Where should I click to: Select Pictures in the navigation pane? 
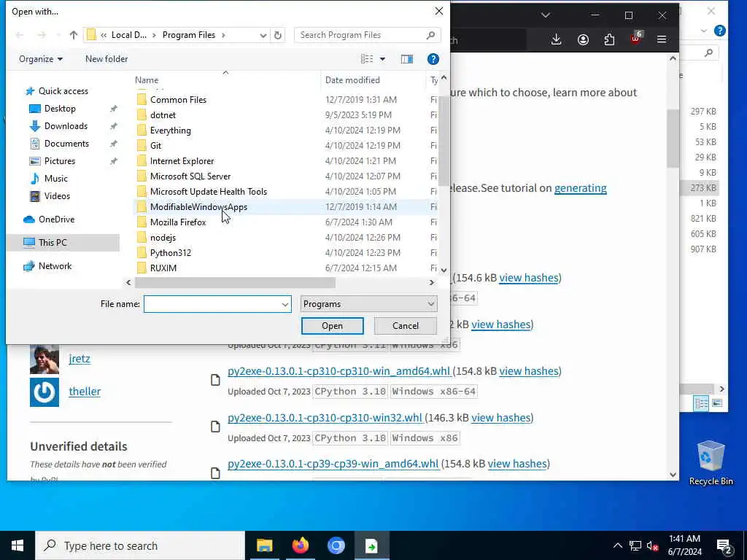60,161
